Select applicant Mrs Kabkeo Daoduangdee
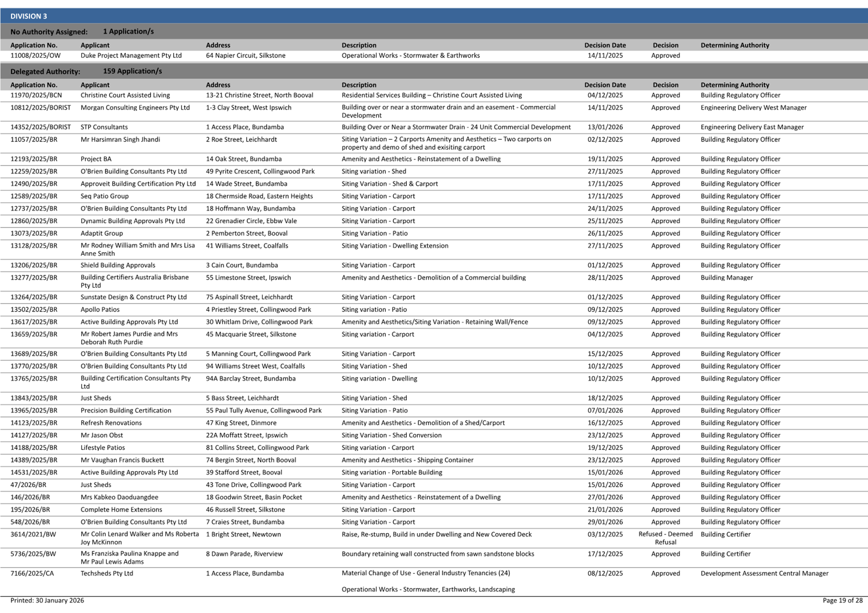This screenshot has height=613, width=868. 119,497
